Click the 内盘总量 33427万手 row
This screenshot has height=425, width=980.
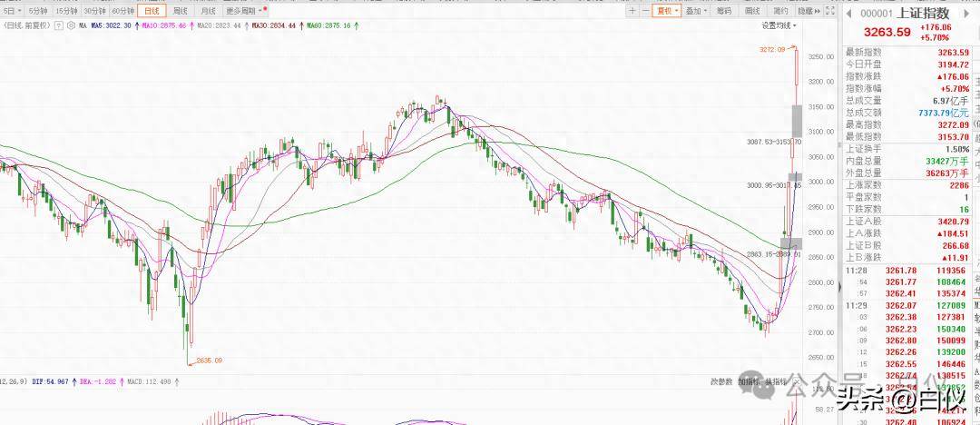tap(907, 161)
